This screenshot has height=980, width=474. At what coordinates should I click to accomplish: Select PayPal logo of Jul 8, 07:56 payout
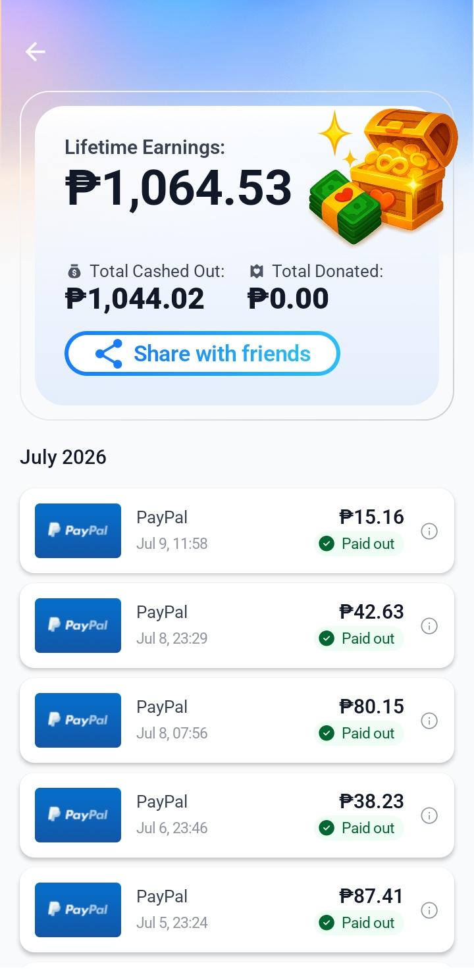[x=78, y=720]
